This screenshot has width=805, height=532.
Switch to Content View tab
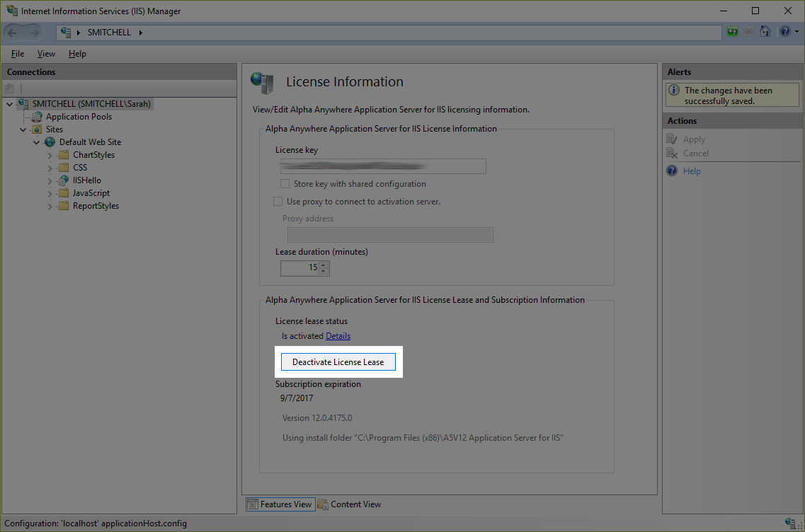click(350, 504)
